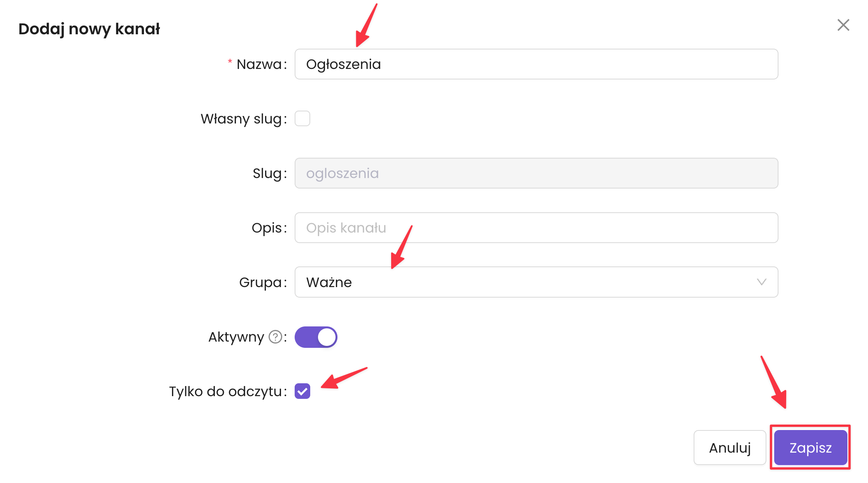Enable the Własny slug checkbox

click(302, 118)
